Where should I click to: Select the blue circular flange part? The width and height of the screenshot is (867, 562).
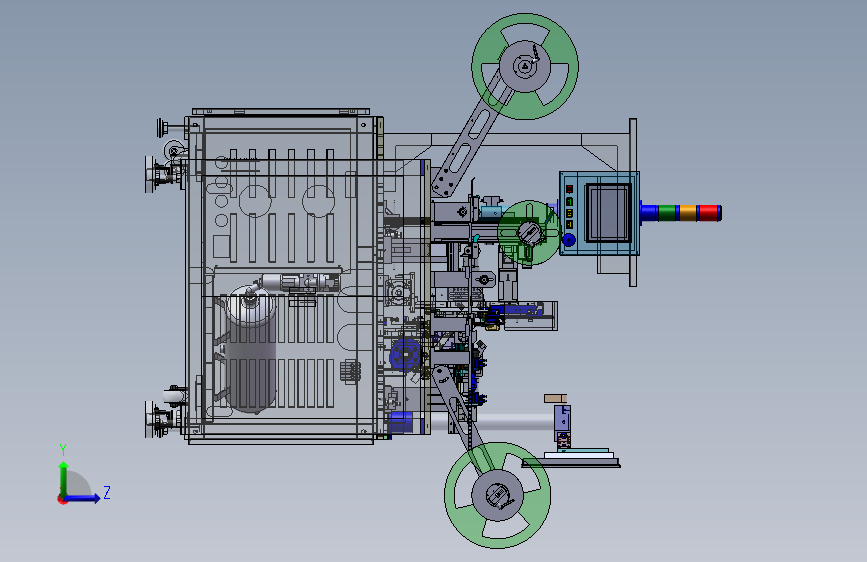point(406,355)
